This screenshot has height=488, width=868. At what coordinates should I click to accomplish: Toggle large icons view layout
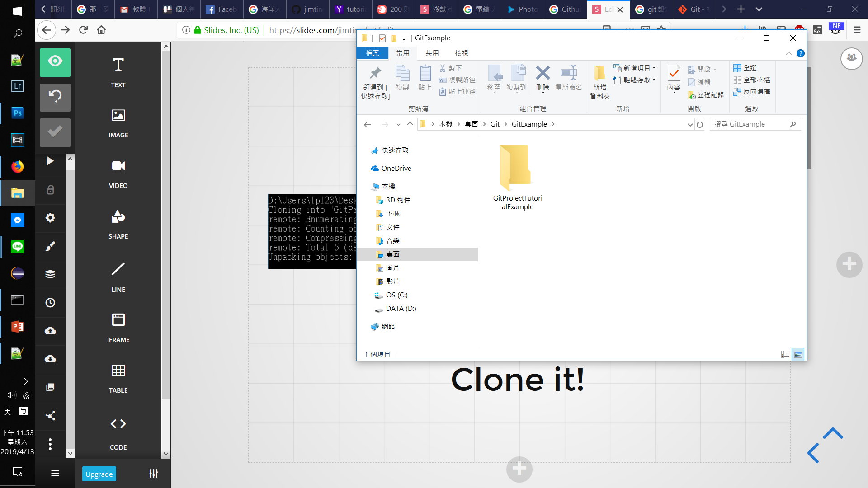coord(798,354)
